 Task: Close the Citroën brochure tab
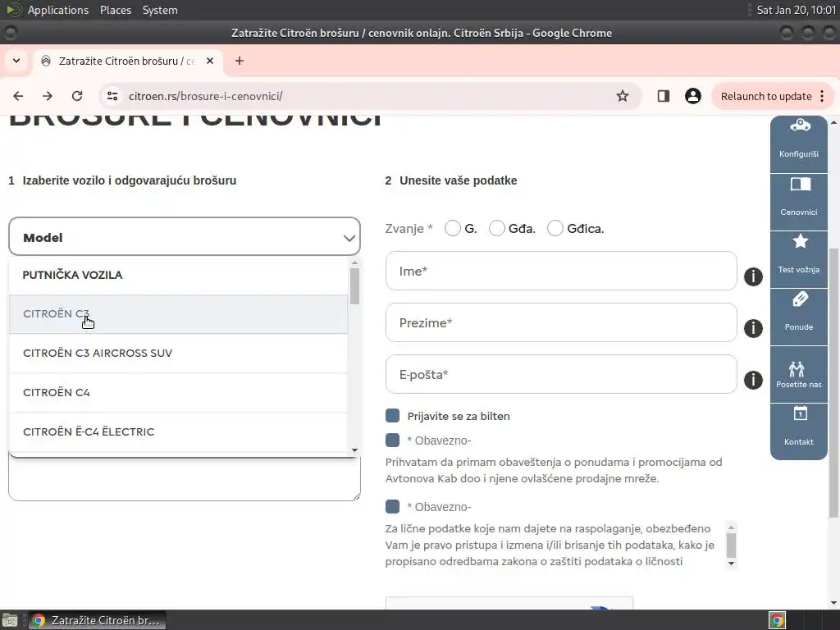point(210,61)
